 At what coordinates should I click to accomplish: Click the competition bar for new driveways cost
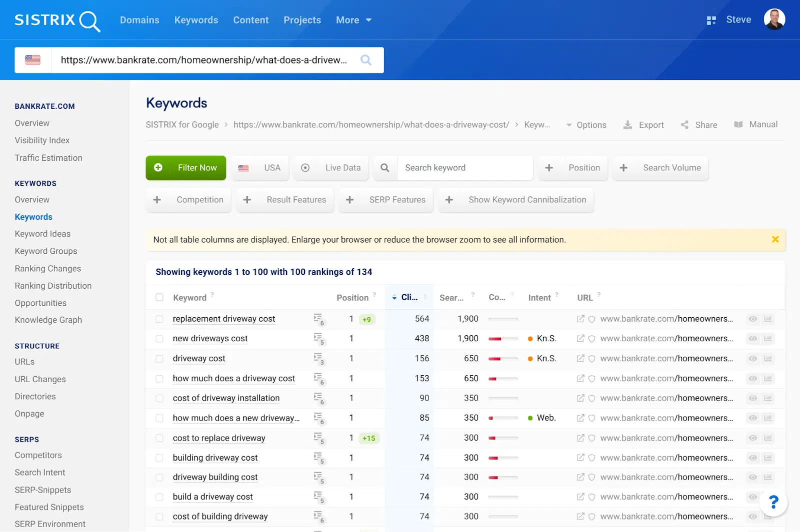coord(502,338)
